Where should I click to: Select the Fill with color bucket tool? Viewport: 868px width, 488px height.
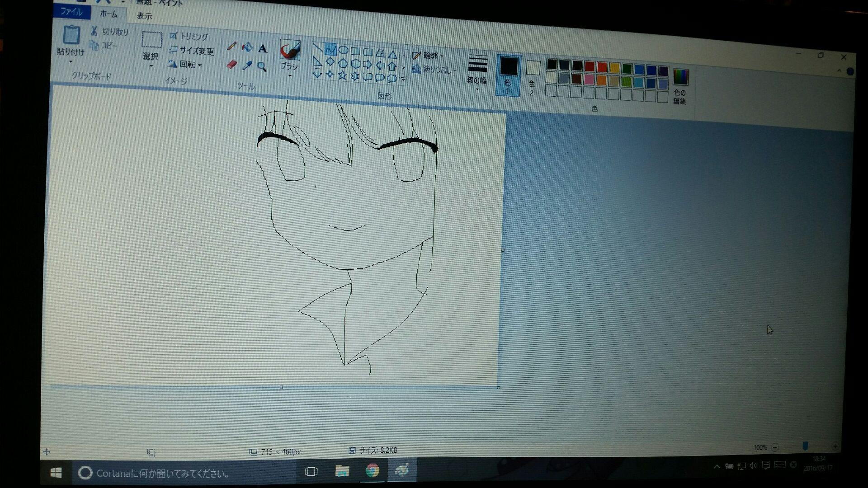pos(247,47)
